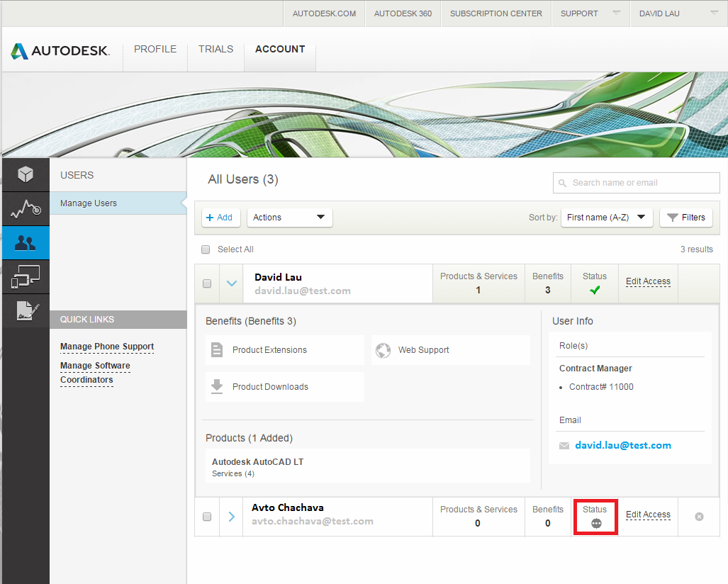Viewport: 728px width, 584px height.
Task: Open AUTODESK 360 link in top bar
Action: 403,13
